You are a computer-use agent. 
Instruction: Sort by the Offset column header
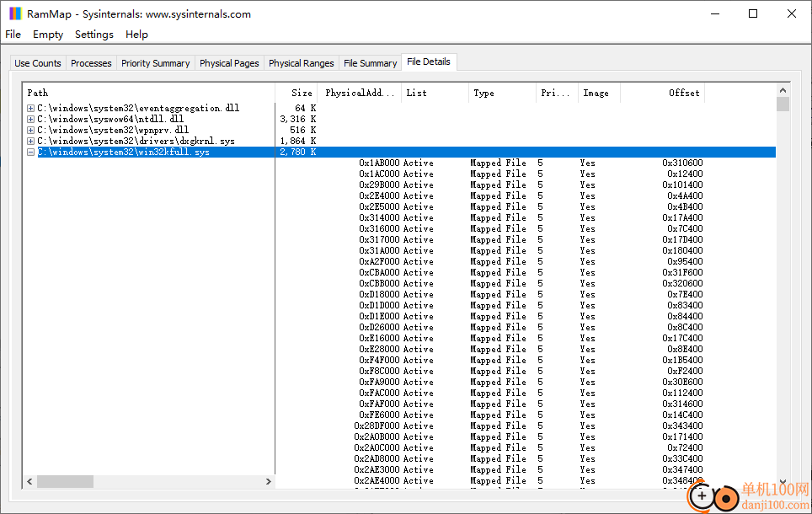pos(662,93)
